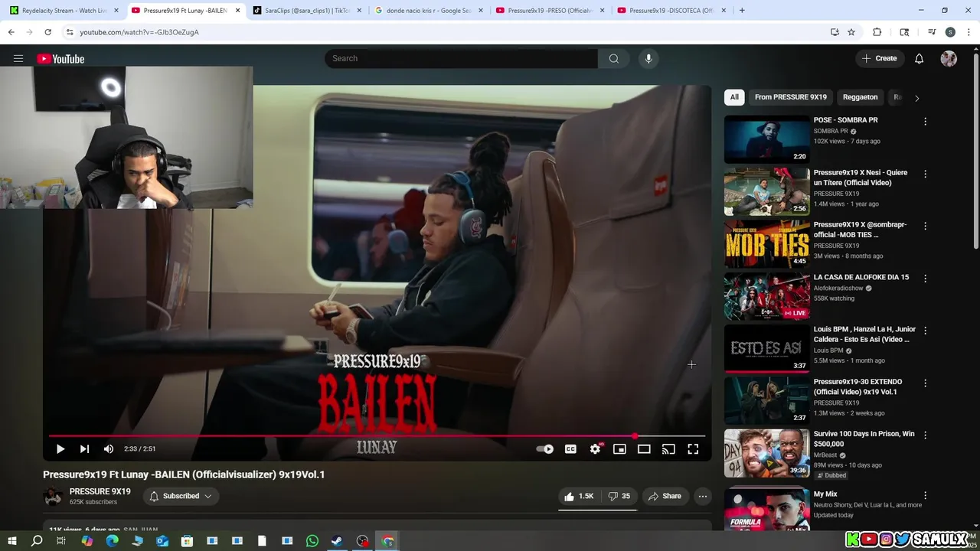Dislike the video showing 35 dislikes
This screenshot has height=551, width=980.
(619, 497)
